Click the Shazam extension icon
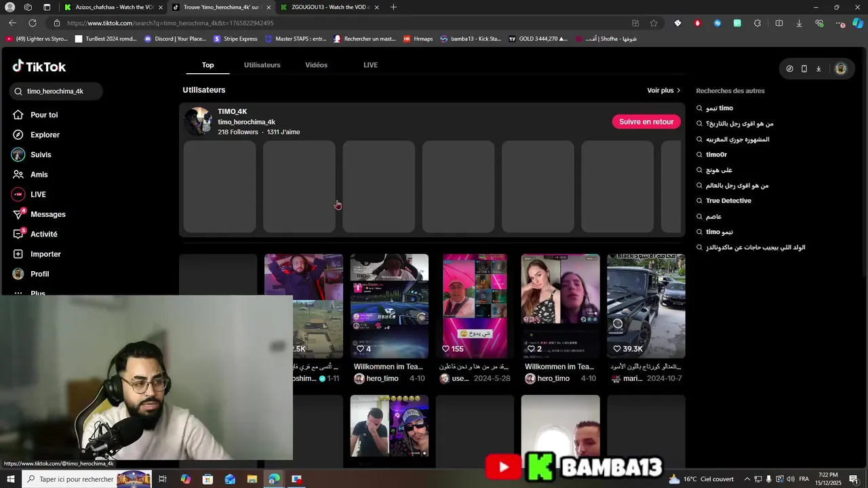The height and width of the screenshot is (488, 868). [x=717, y=23]
